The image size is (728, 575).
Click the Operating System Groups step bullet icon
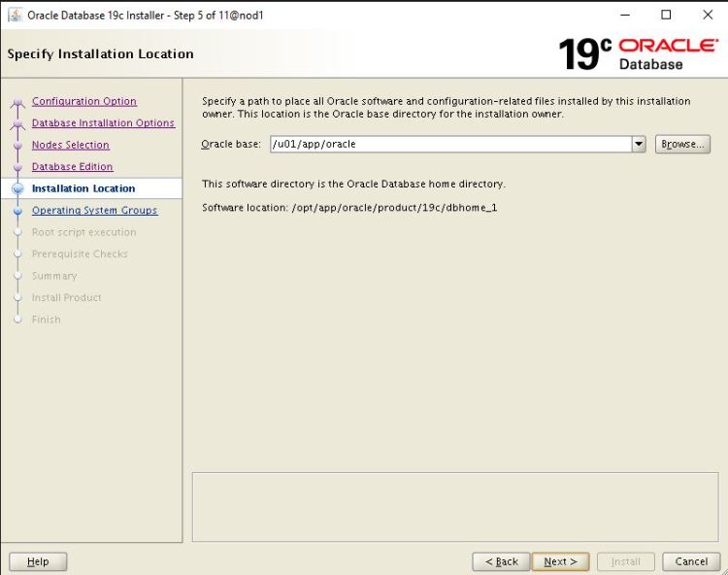pos(17,211)
